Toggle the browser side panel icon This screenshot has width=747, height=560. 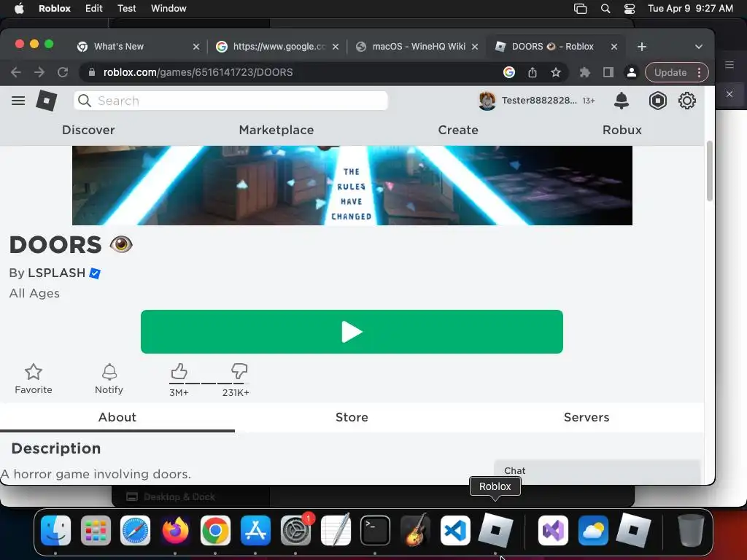coord(608,72)
